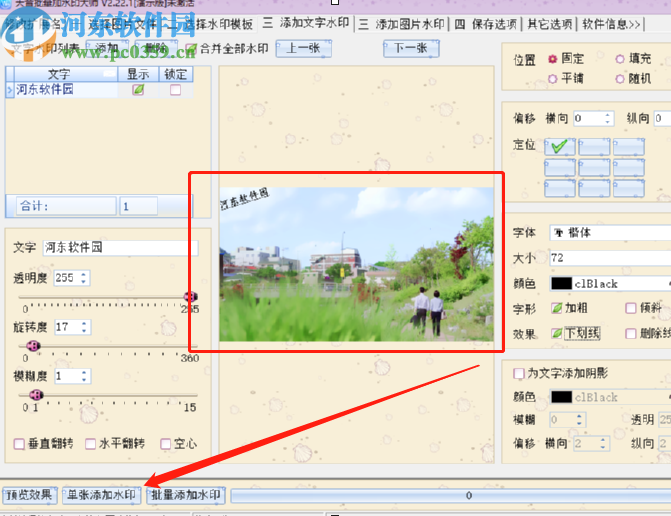Click the 模糊度 1 spinner arrows
Image resolution: width=671 pixels, height=516 pixels.
(84, 377)
